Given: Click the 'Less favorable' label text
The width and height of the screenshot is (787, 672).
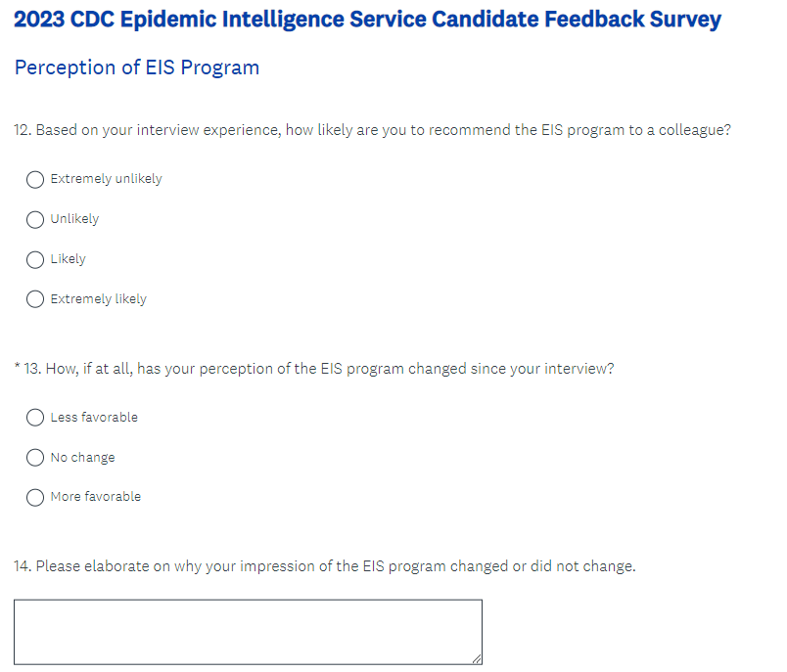Looking at the screenshot, I should pyautogui.click(x=94, y=418).
